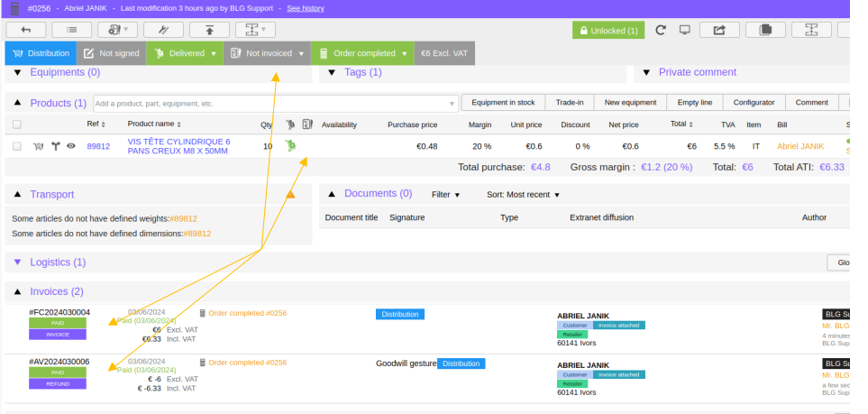Click the upload arrow toolbar button
The width and height of the screenshot is (868, 414).
(x=209, y=30)
